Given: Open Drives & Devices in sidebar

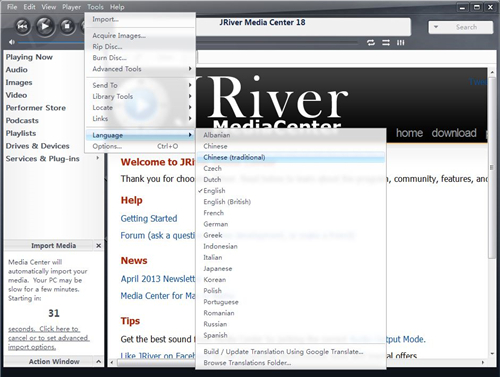Looking at the screenshot, I should 37,146.
